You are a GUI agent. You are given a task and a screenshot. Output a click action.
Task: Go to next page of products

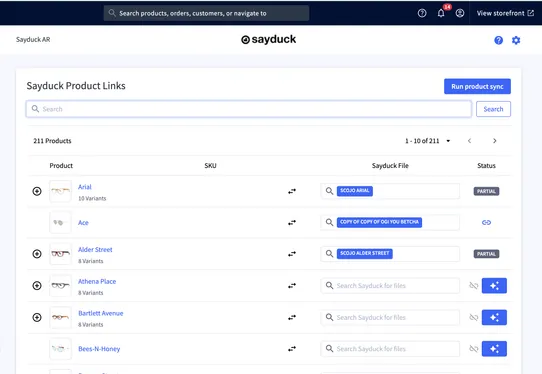495,141
